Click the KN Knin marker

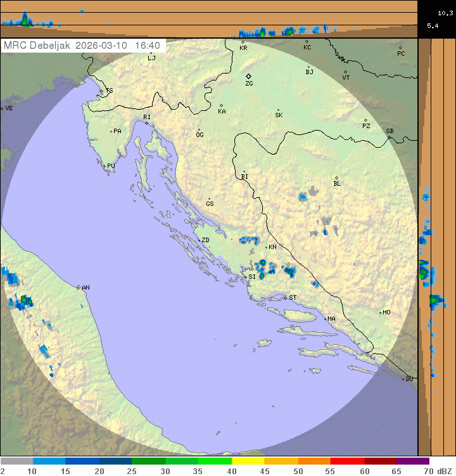[x=267, y=247]
